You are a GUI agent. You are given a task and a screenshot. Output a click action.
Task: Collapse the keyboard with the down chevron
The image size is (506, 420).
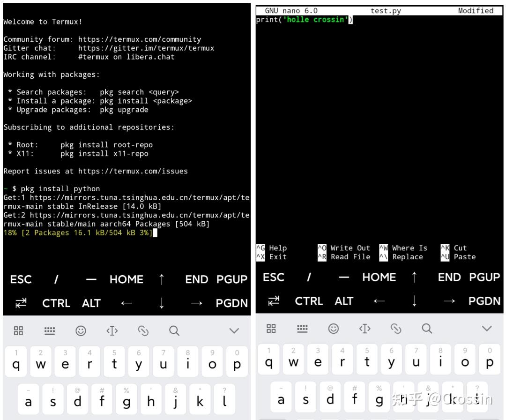coord(233,330)
